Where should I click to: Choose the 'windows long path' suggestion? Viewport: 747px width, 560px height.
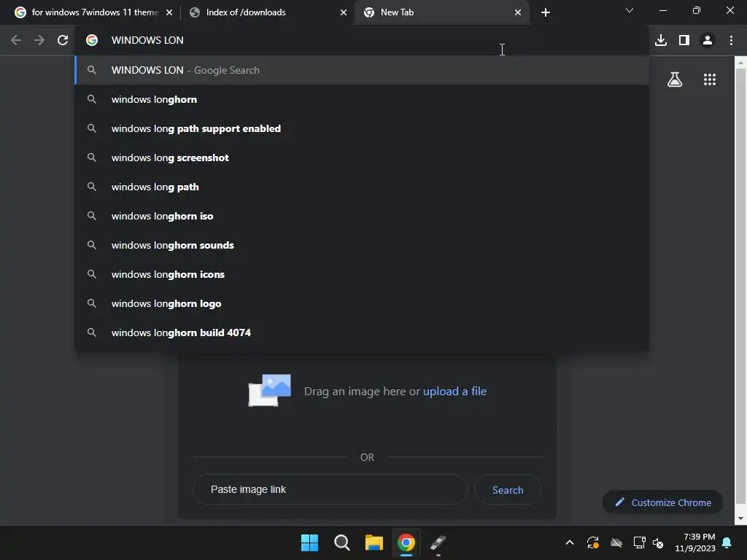click(362, 187)
